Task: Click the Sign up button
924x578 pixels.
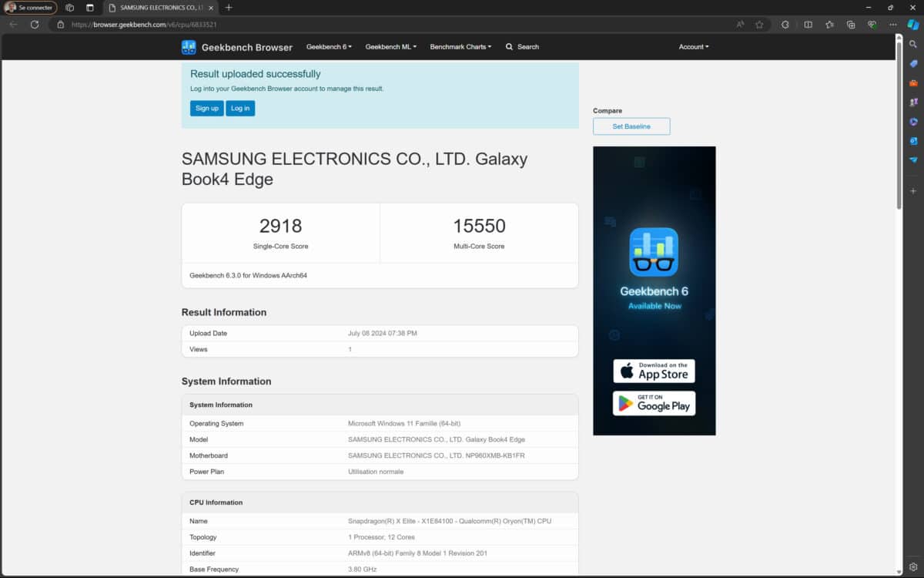Action: [x=207, y=109]
